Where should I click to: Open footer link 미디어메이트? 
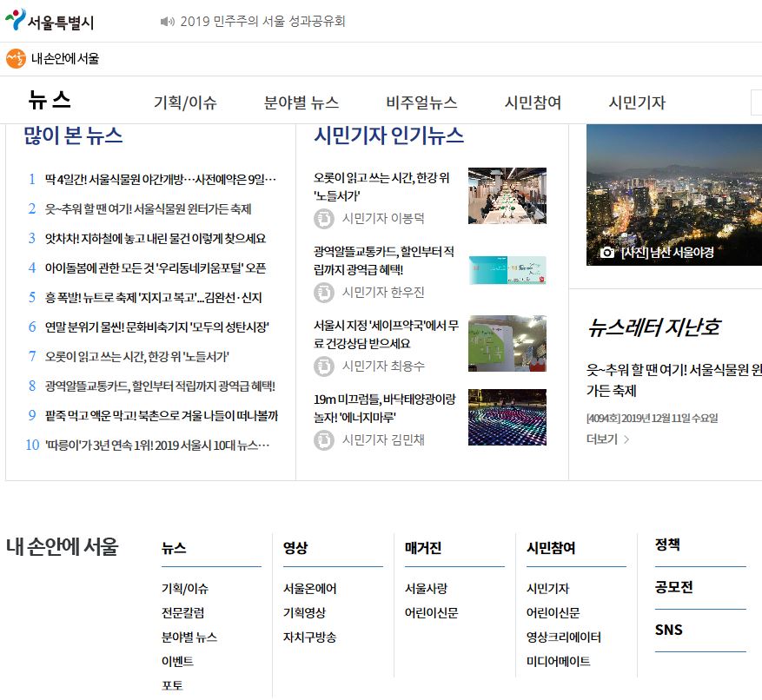559,662
